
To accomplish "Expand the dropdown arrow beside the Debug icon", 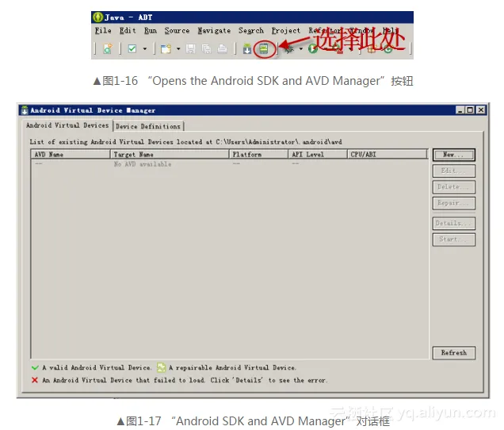I will (301, 49).
